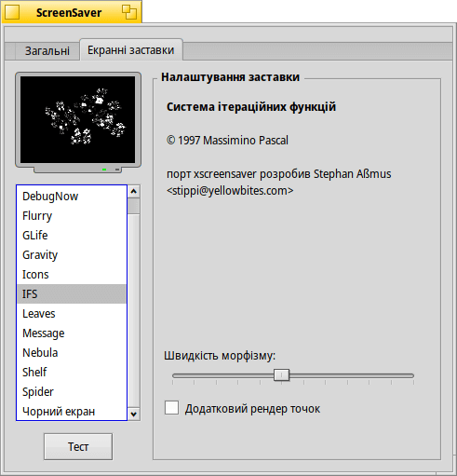Click the stippi@yellowbites.com email text
457x476 pixels.
(230, 190)
